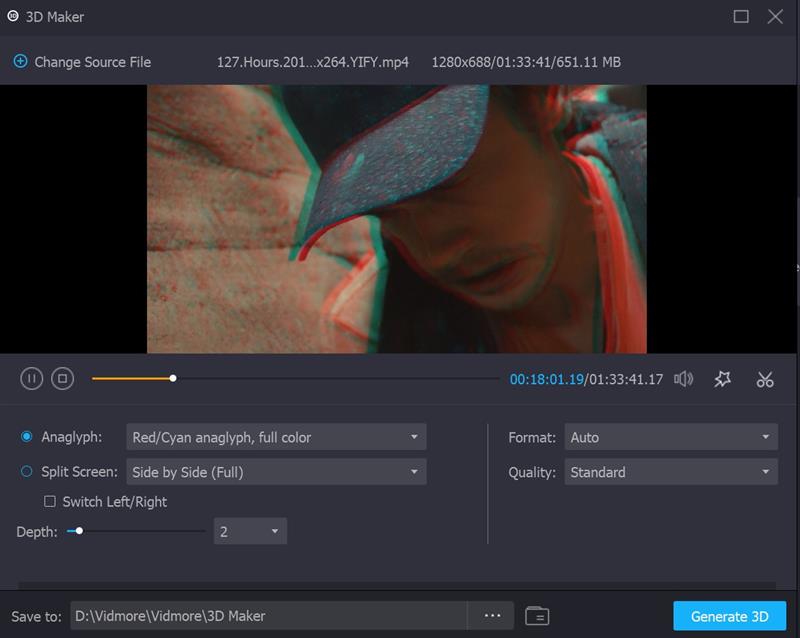Open the Depth value dropdown
Screen dimensions: 800x638
pyautogui.click(x=250, y=531)
